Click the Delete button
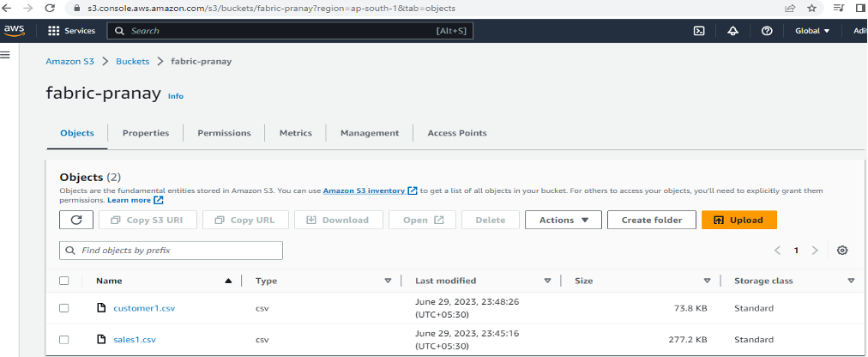The height and width of the screenshot is (357, 868). [x=491, y=220]
